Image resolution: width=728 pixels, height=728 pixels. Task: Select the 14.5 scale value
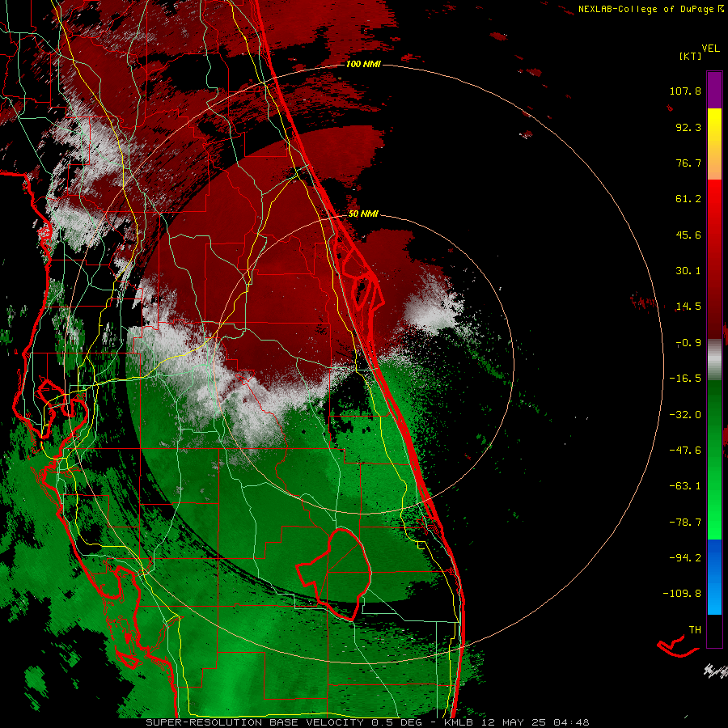(x=688, y=307)
